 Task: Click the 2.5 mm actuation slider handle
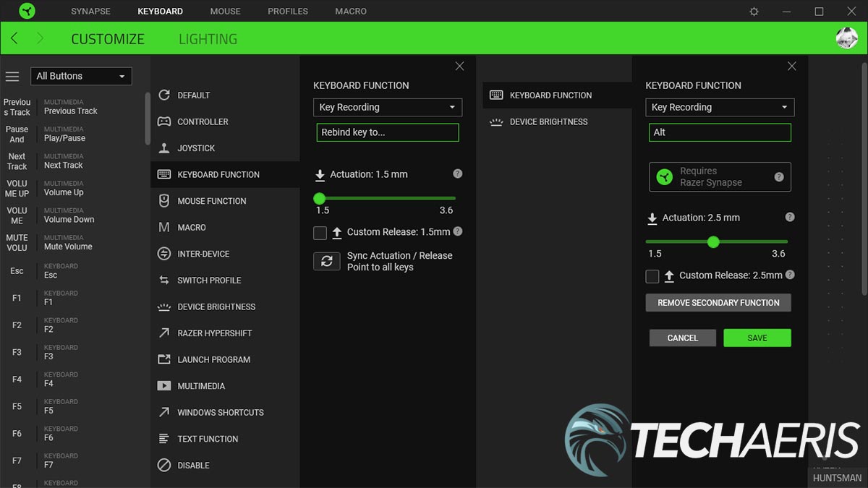[713, 241]
